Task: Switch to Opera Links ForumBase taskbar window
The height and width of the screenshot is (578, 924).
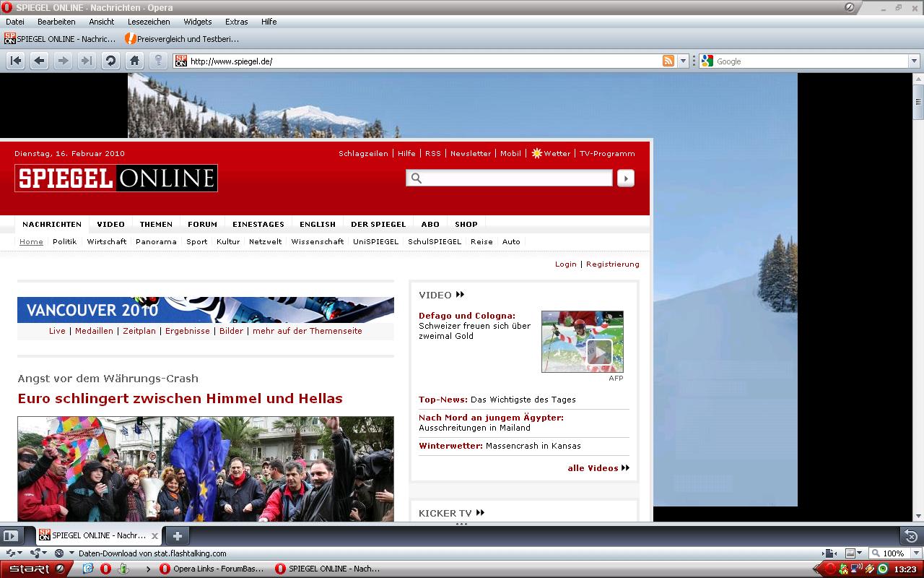Action: 212,569
